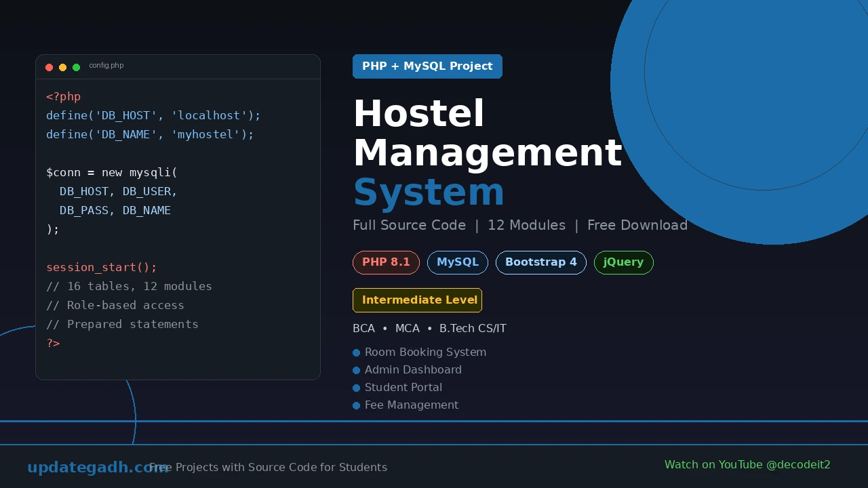The height and width of the screenshot is (488, 868).
Task: Click the Room Booking System bullet icon
Action: [356, 352]
